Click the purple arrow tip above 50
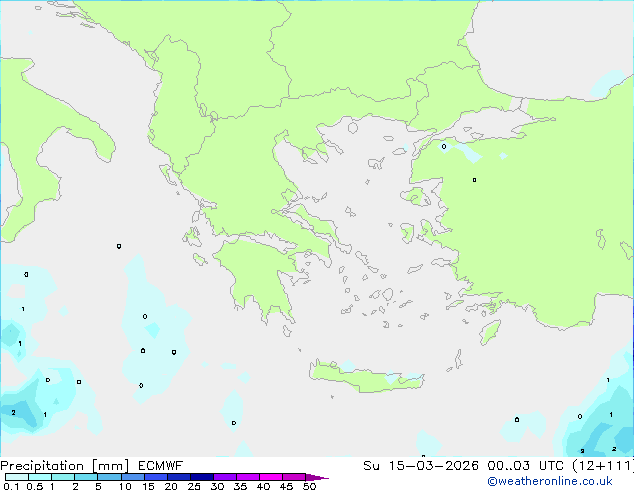This screenshot has width=634, height=490. pyautogui.click(x=317, y=477)
